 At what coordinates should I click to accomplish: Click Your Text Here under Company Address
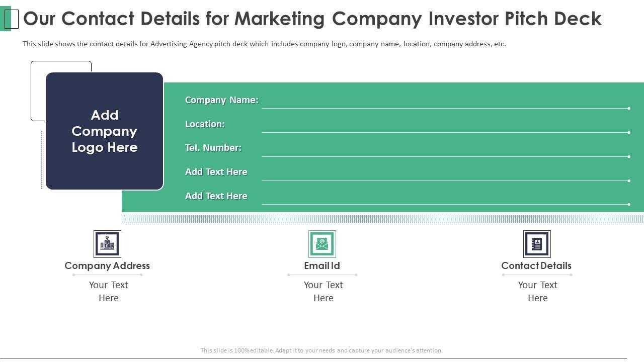tap(109, 291)
